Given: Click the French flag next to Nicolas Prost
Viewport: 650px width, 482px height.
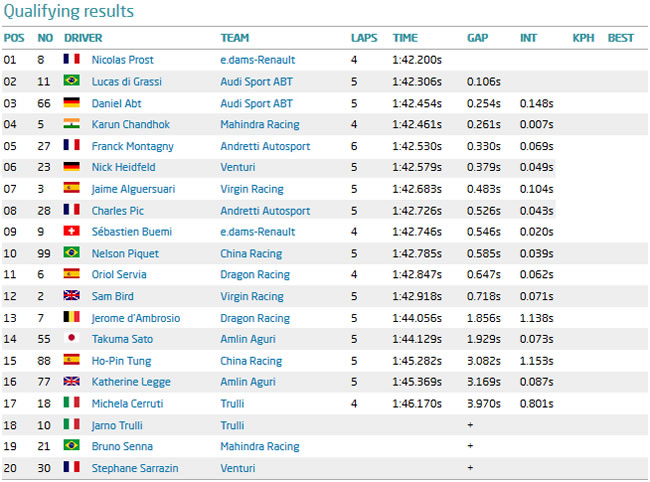Looking at the screenshot, I should pyautogui.click(x=71, y=60).
